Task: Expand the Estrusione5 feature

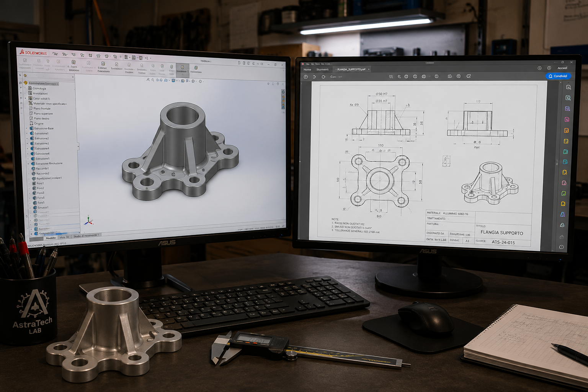Action: [28, 158]
